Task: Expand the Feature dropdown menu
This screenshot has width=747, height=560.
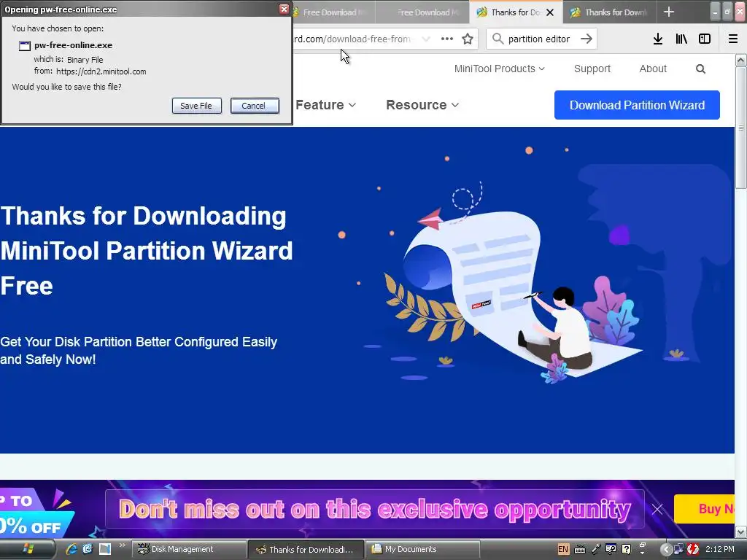Action: 325,105
